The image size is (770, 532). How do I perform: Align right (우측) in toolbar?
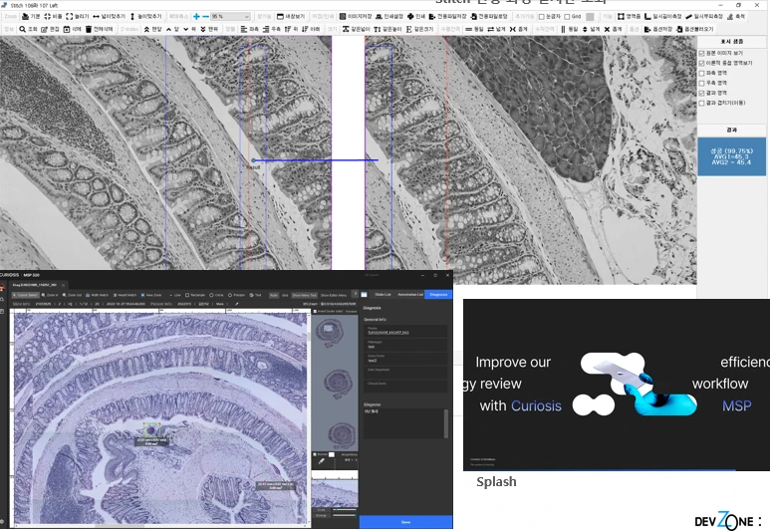[x=272, y=29]
